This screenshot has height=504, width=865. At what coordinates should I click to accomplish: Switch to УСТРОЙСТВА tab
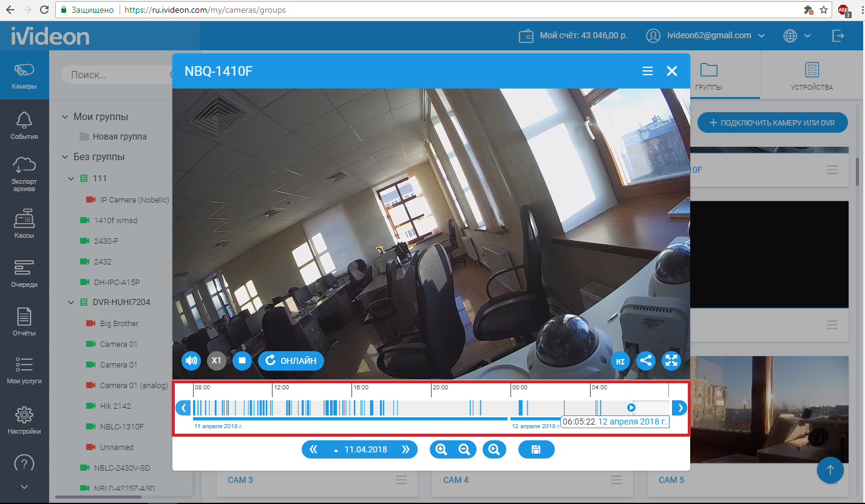point(812,76)
